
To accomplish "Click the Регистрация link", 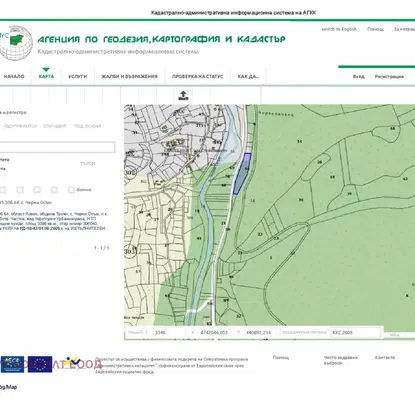I will click(x=389, y=77).
